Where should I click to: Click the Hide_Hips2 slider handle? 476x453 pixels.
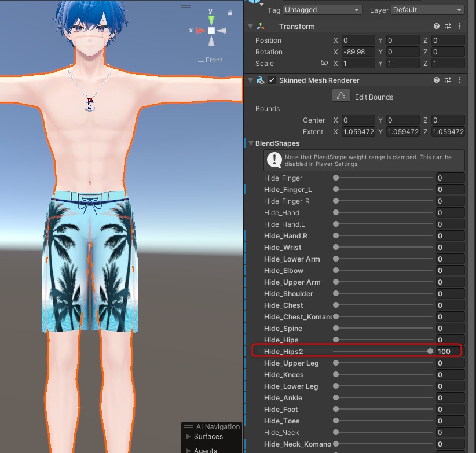(430, 351)
